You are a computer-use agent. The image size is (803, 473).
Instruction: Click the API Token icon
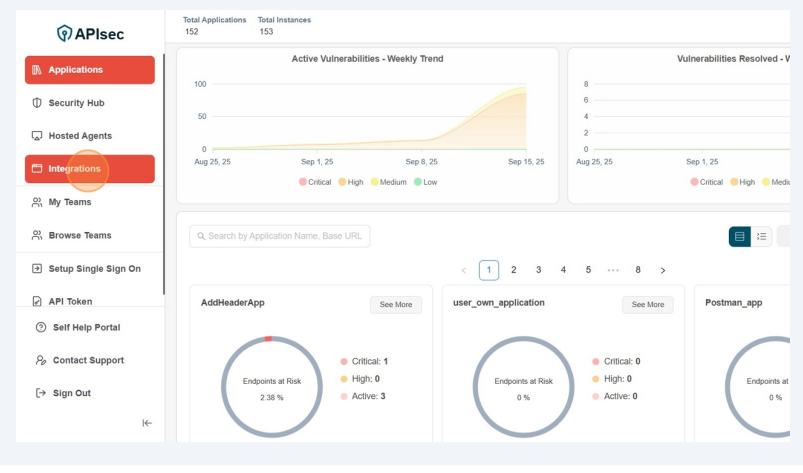(37, 301)
